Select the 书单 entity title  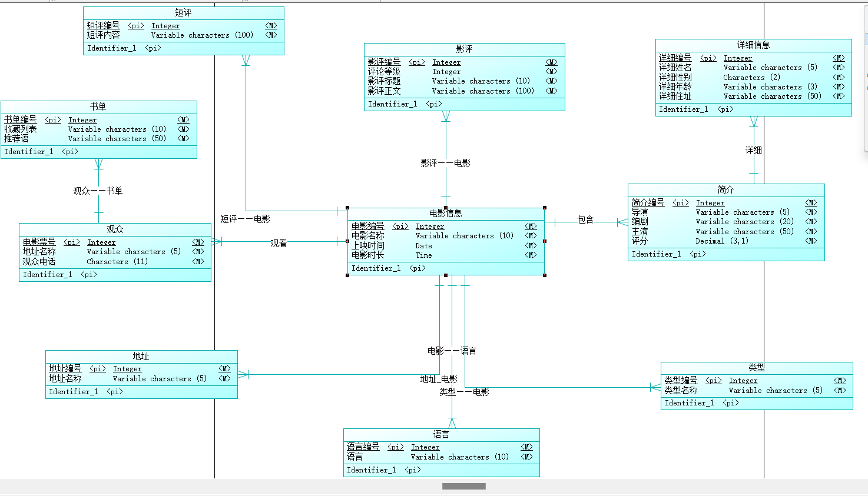98,106
